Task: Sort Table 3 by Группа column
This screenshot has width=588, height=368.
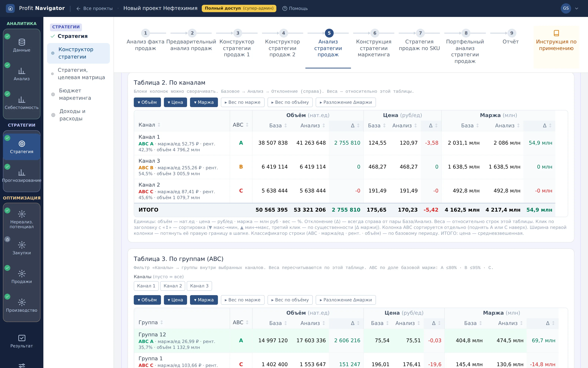Action: [162, 323]
